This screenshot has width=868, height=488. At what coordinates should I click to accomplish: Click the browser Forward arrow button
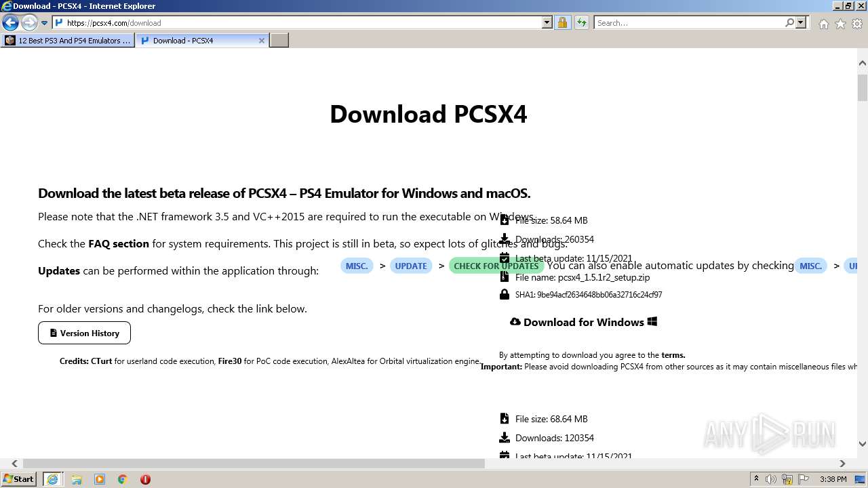click(29, 22)
